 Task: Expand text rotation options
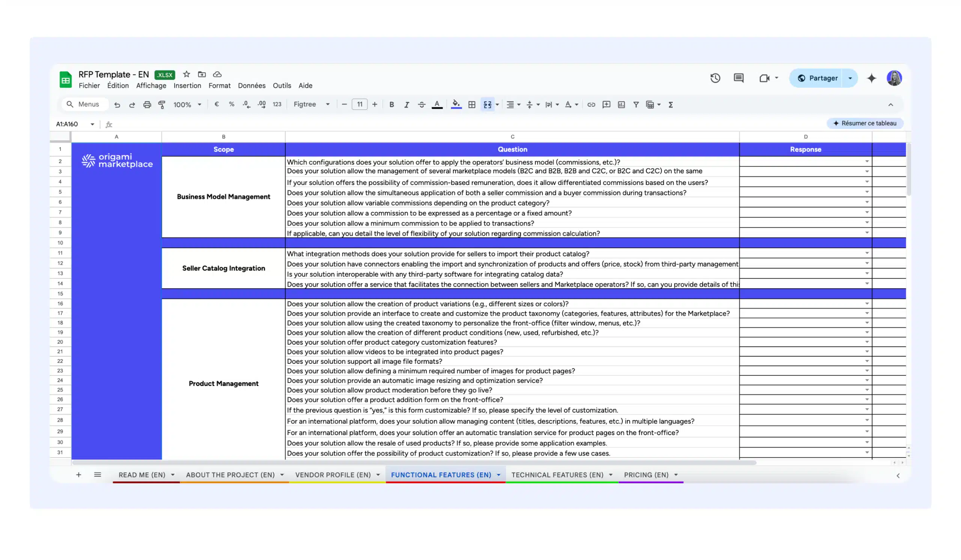click(x=577, y=105)
